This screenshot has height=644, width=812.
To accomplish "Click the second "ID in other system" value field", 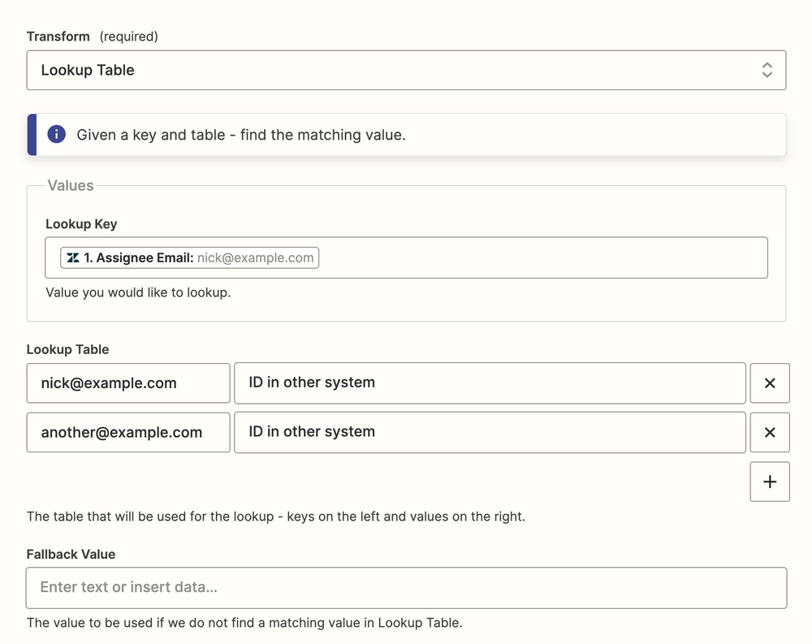I will click(490, 432).
